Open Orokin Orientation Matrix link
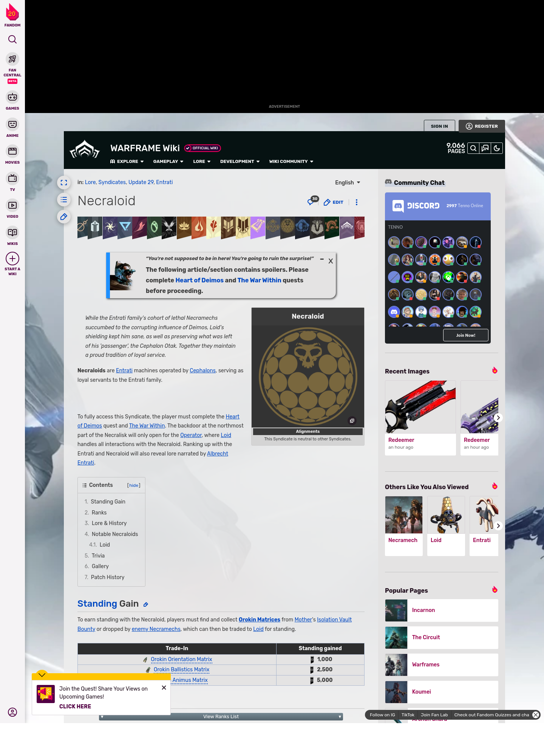 pyautogui.click(x=181, y=660)
